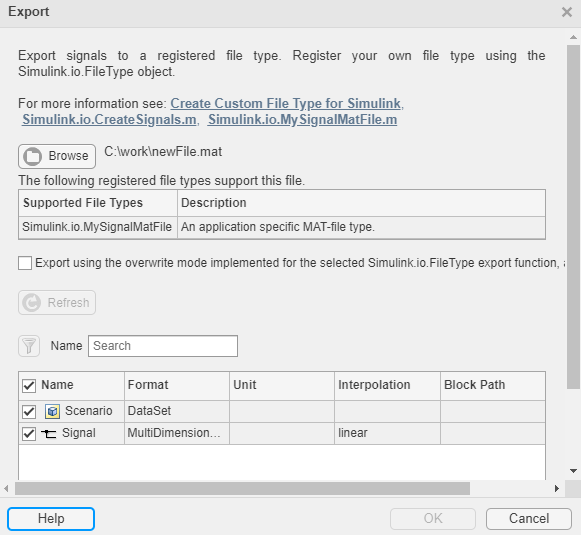The width and height of the screenshot is (581, 535).
Task: Click the Scenario dataset cube icon
Action: (52, 411)
